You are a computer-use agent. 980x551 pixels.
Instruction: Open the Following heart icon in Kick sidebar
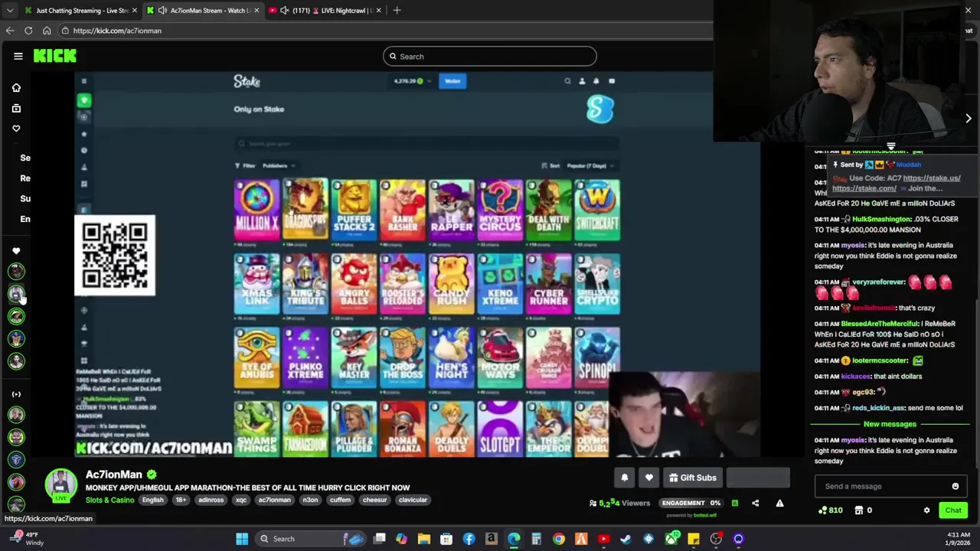point(16,129)
